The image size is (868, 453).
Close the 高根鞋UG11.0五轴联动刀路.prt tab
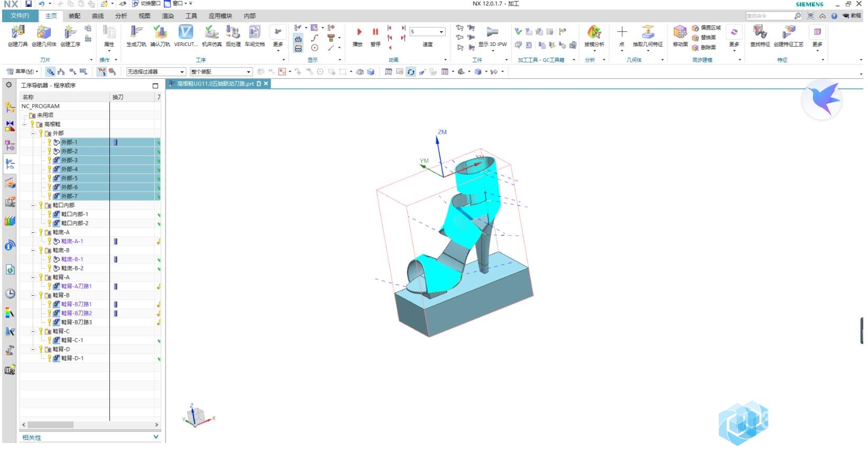[266, 84]
